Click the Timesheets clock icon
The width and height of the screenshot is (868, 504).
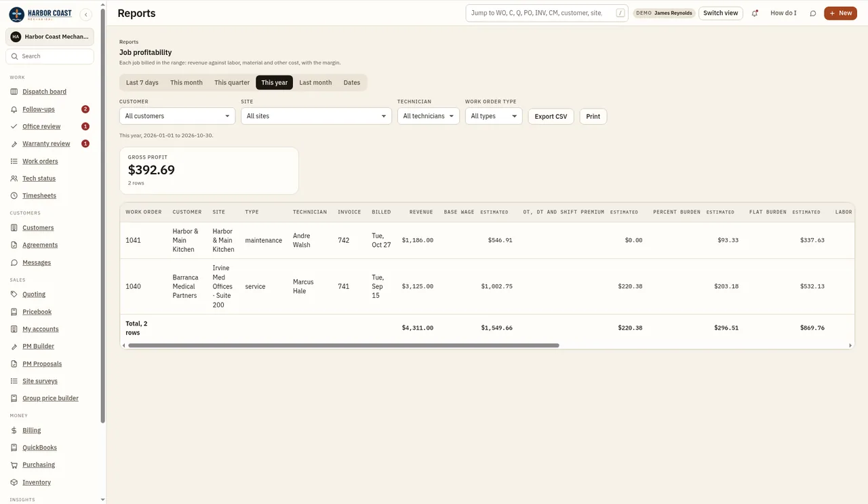pos(15,196)
